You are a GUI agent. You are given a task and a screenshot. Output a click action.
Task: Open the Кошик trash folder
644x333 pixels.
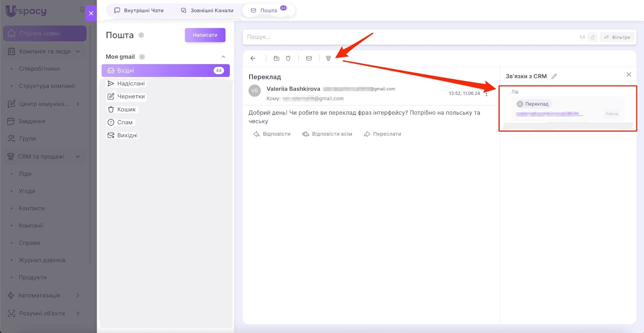122,109
